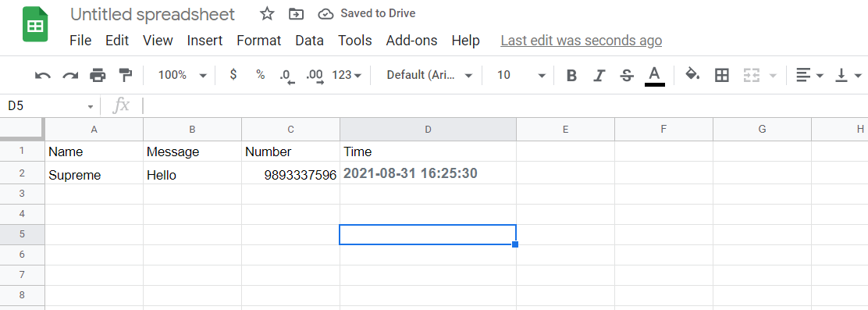Click the Print icon

pyautogui.click(x=98, y=75)
